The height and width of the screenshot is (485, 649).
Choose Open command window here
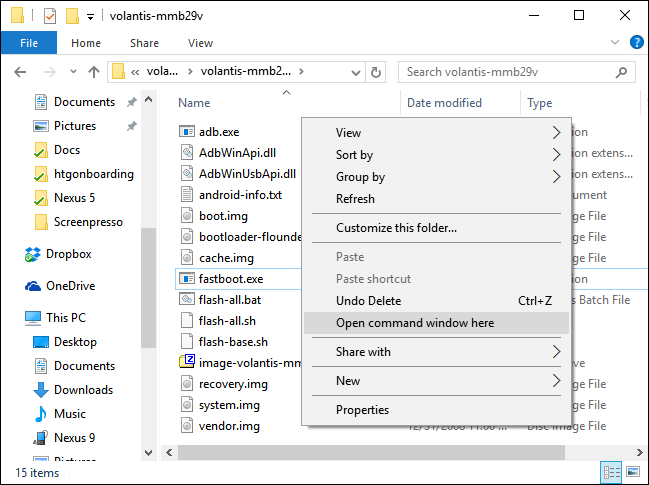click(x=415, y=322)
